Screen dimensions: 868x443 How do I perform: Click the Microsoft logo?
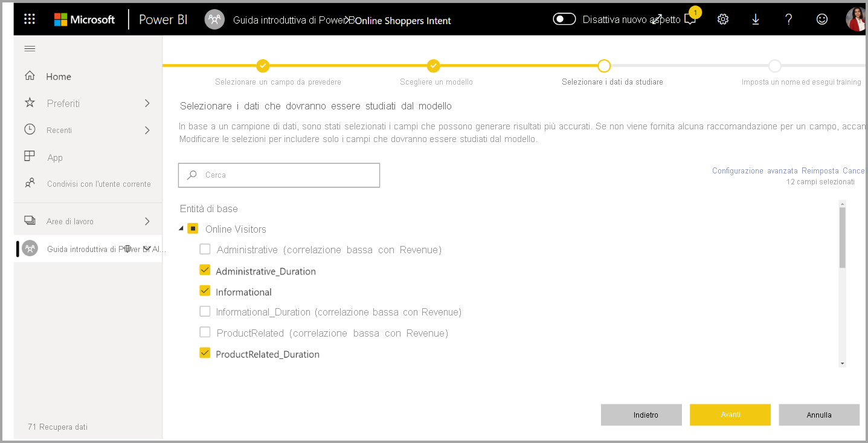point(85,19)
